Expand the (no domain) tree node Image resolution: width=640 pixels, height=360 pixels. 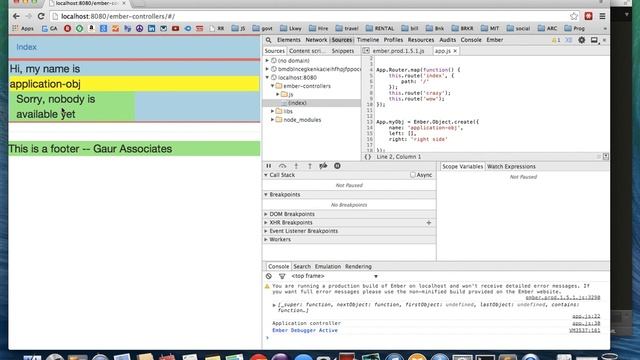(x=267, y=60)
